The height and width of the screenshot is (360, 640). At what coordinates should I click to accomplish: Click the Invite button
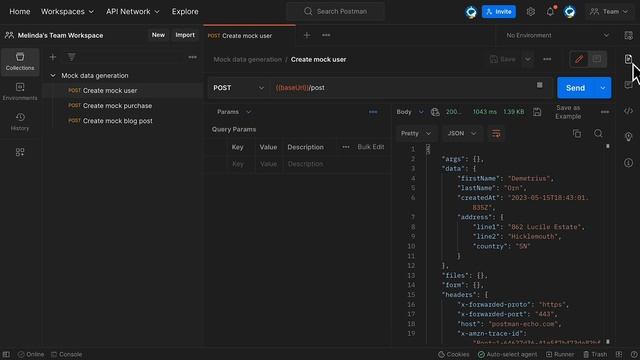(498, 11)
